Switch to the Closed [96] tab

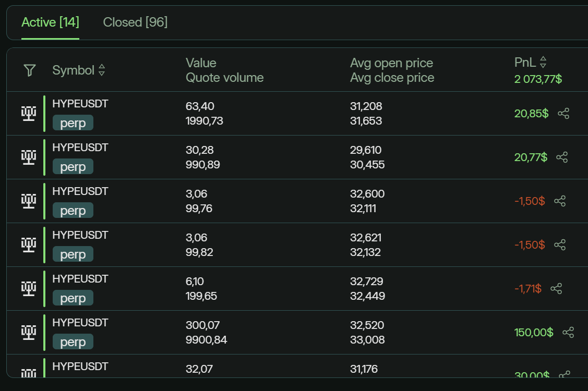point(135,22)
